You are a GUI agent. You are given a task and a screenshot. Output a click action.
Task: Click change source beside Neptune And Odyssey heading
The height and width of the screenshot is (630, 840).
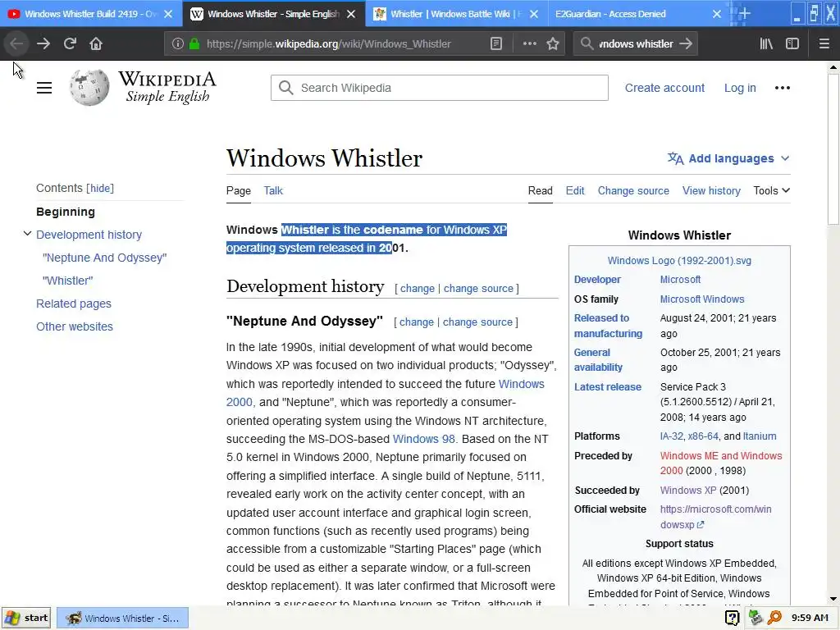coord(477,322)
